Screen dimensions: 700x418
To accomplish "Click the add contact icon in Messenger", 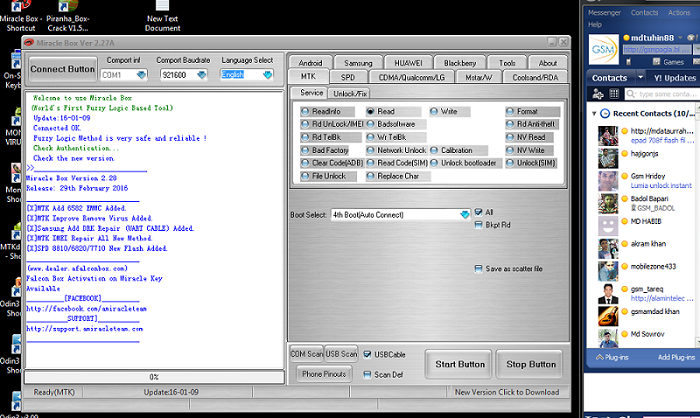I will pos(598,94).
